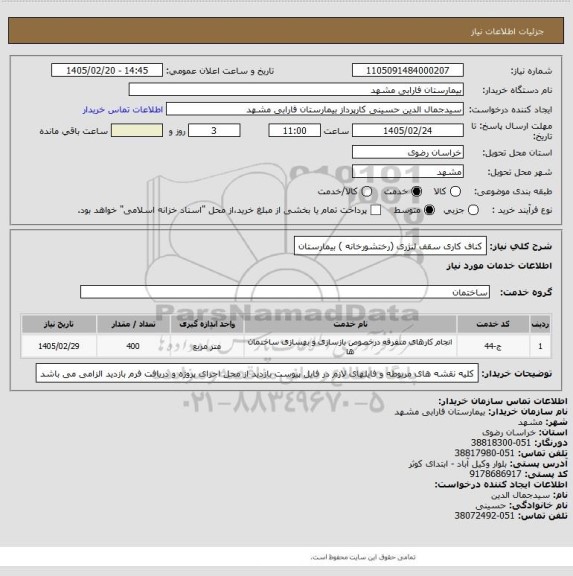
Task: Choose the متوسط purchase type radio
Action: (429, 210)
